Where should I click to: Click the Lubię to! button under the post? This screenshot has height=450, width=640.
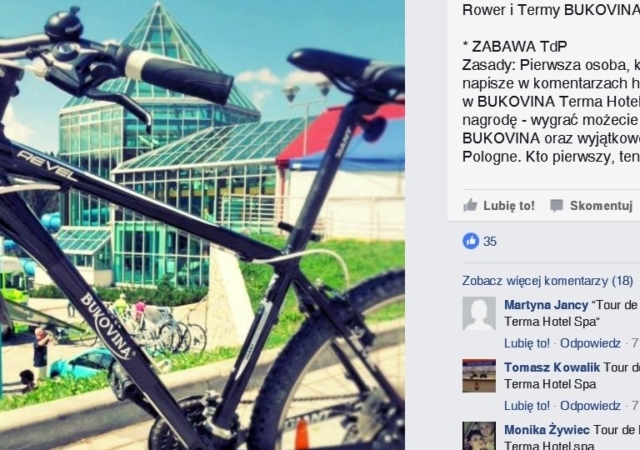pyautogui.click(x=499, y=205)
